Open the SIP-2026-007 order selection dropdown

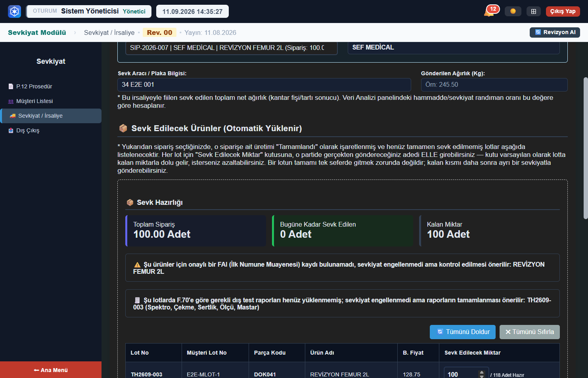pos(232,48)
